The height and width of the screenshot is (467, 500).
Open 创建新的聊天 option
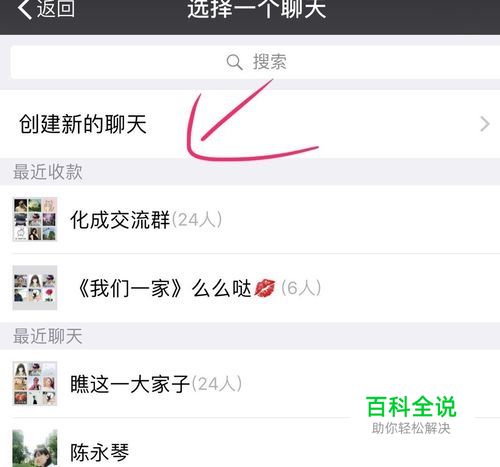point(250,124)
